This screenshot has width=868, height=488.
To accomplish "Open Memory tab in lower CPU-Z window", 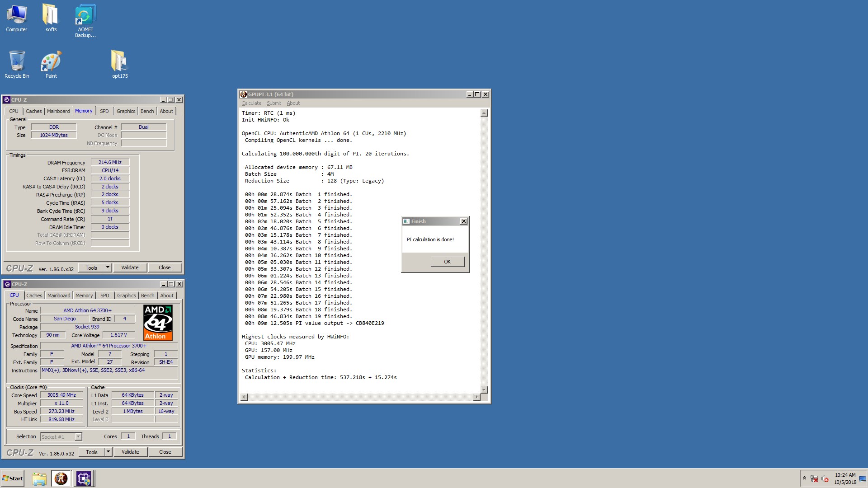I will 84,296.
